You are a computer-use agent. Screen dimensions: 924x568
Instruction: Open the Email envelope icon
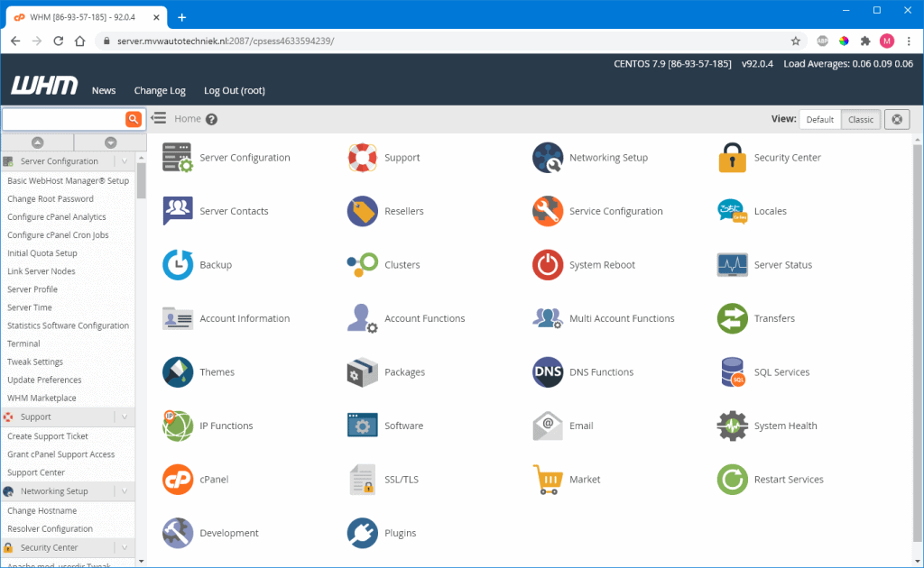[x=548, y=426]
